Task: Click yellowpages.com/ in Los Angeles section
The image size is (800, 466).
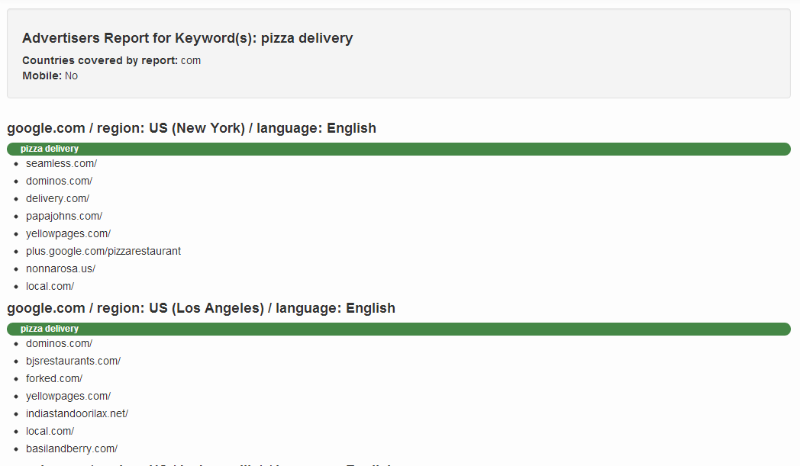Action: click(x=68, y=396)
